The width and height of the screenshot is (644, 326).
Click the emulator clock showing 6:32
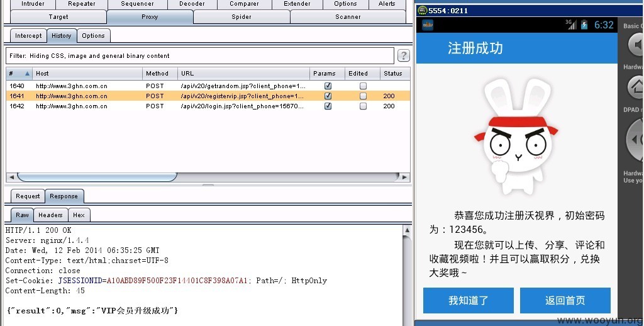click(x=604, y=25)
